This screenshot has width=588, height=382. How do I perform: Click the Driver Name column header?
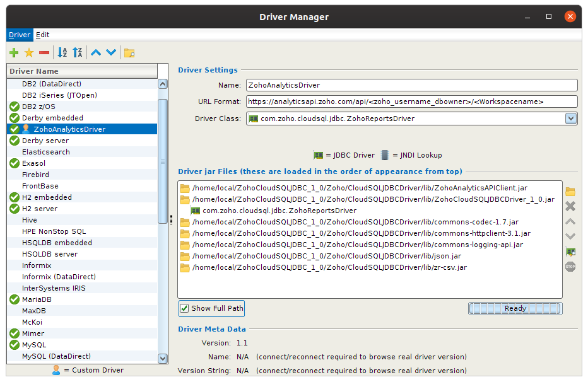pos(82,71)
